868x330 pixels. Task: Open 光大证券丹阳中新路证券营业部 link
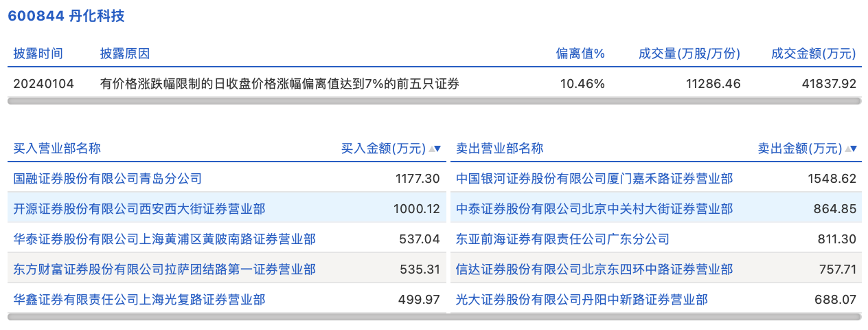[582, 300]
